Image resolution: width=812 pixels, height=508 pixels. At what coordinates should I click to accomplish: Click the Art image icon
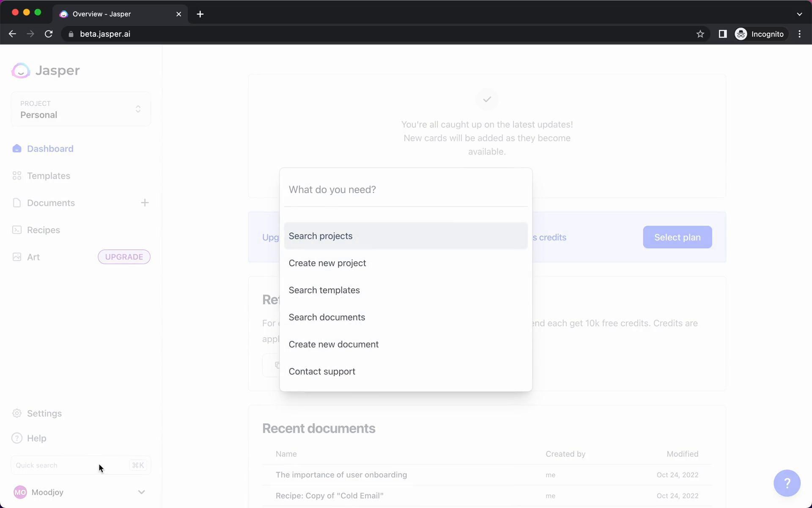17,257
